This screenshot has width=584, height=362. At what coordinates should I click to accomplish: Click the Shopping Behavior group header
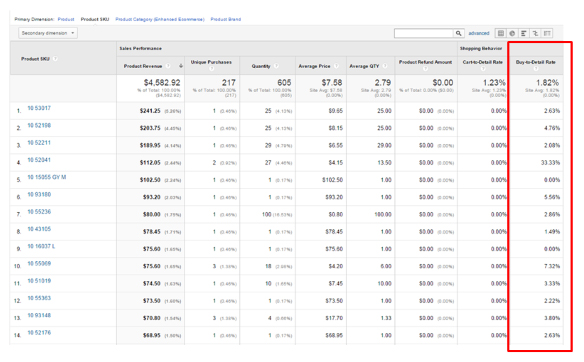pyautogui.click(x=481, y=48)
